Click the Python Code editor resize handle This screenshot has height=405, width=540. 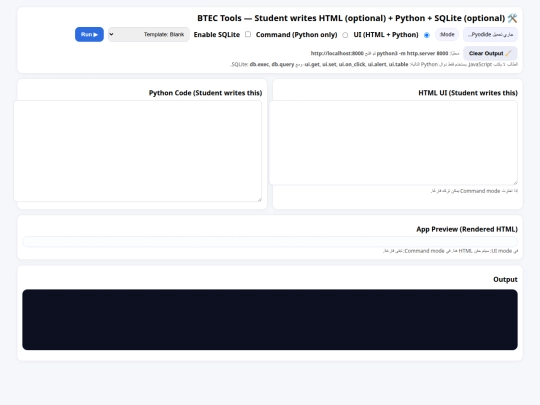click(259, 199)
